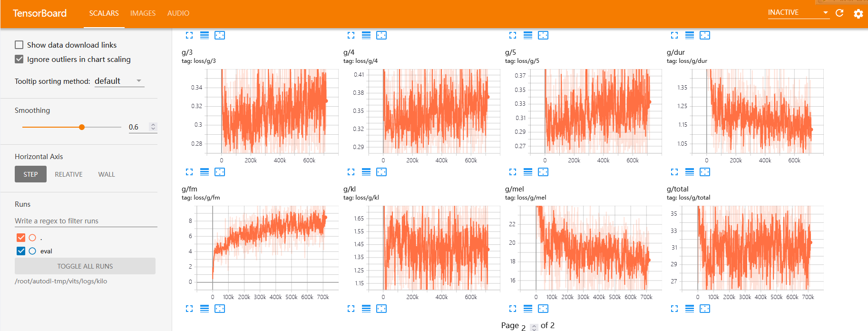The width and height of the screenshot is (868, 331).
Task: Uncheck the eval run checkbox
Action: click(x=21, y=251)
